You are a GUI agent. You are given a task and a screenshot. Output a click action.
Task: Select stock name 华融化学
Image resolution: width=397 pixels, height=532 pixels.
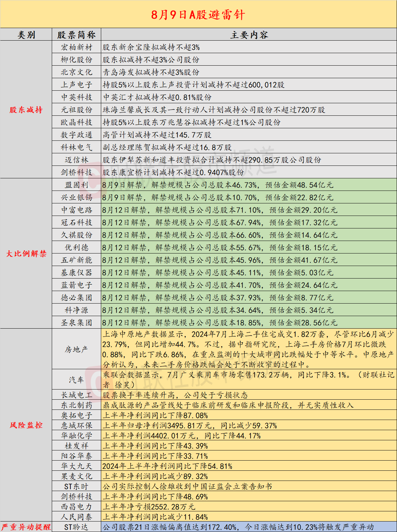click(x=76, y=436)
